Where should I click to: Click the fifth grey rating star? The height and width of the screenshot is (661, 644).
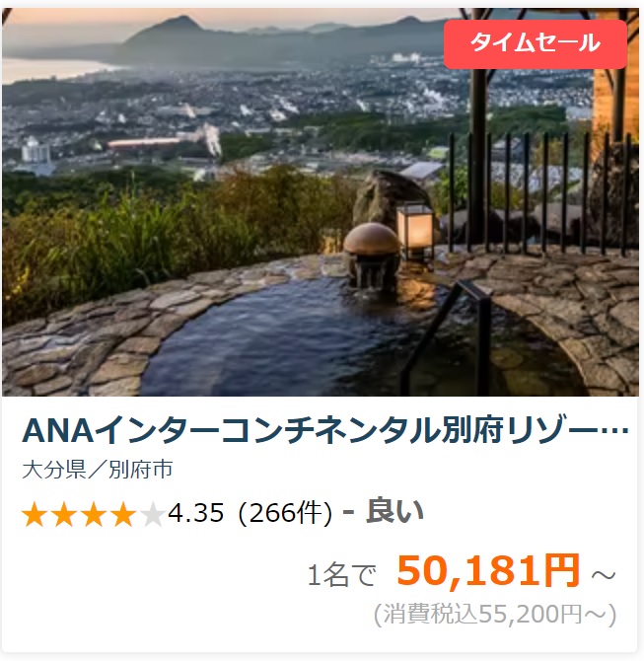click(153, 514)
